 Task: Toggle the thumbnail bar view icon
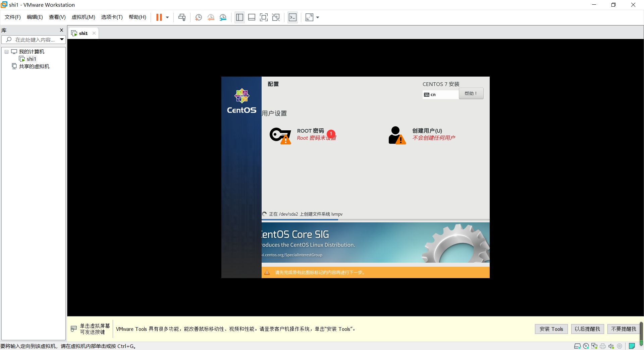pyautogui.click(x=252, y=17)
